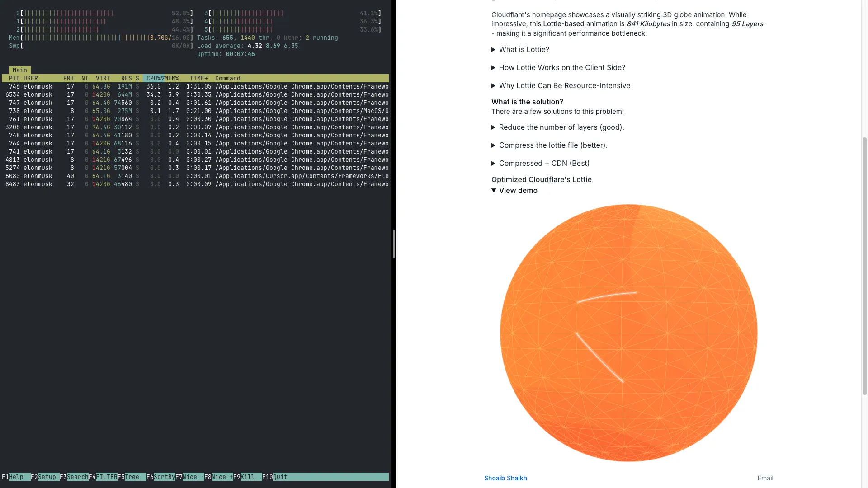Open F4 Filter in htop
This screenshot has width=868, height=488.
pos(106,477)
